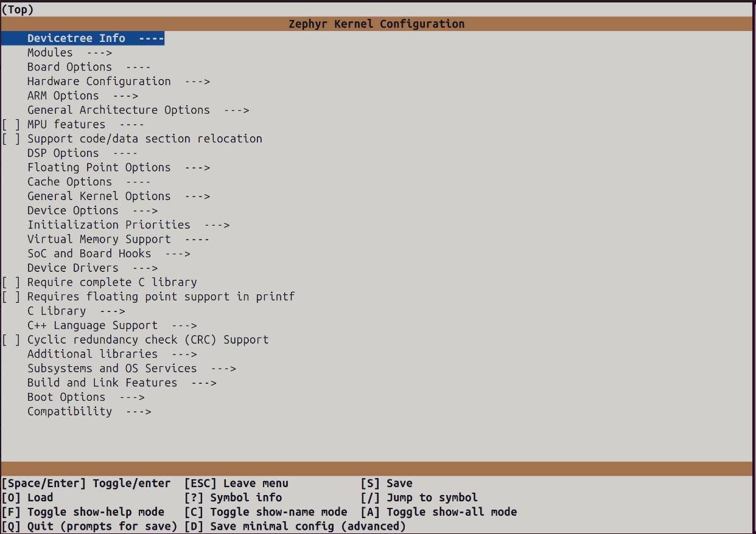Viewport: 756px width, 534px height.
Task: Click the (Top) menu path indicator
Action: [18, 9]
